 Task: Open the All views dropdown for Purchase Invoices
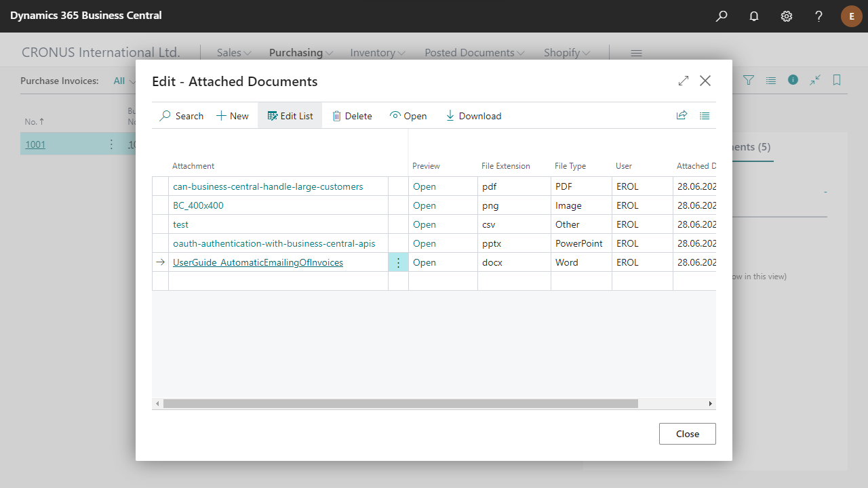(123, 81)
